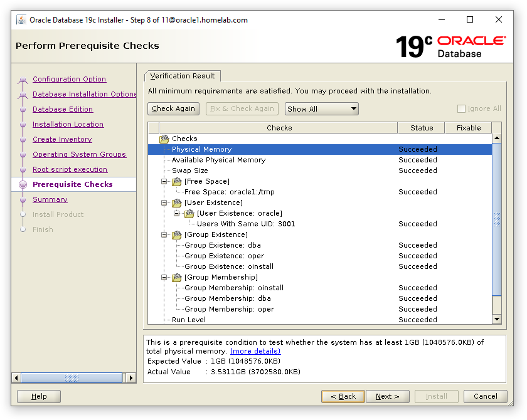The width and height of the screenshot is (527, 420).
Task: Click the Group Existence folder icon
Action: point(177,234)
